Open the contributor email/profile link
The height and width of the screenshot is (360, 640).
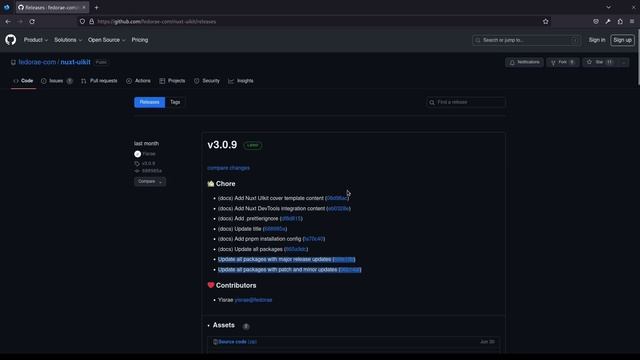tap(253, 300)
